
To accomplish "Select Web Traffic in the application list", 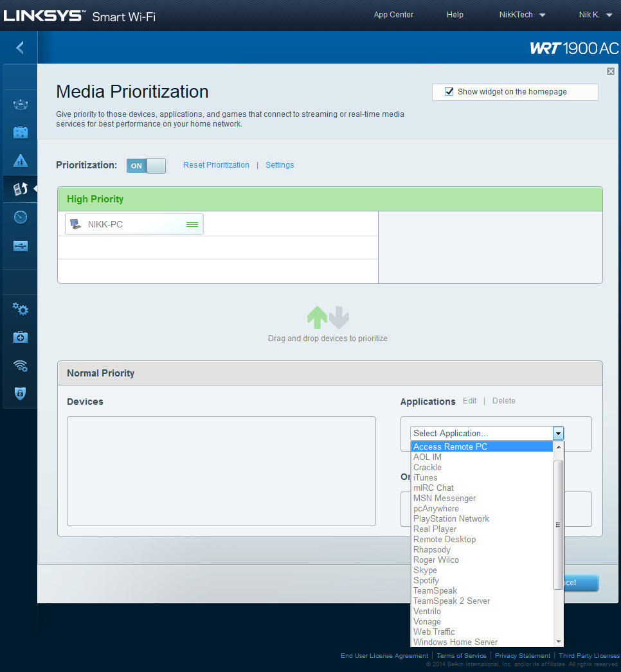I will coord(482,632).
